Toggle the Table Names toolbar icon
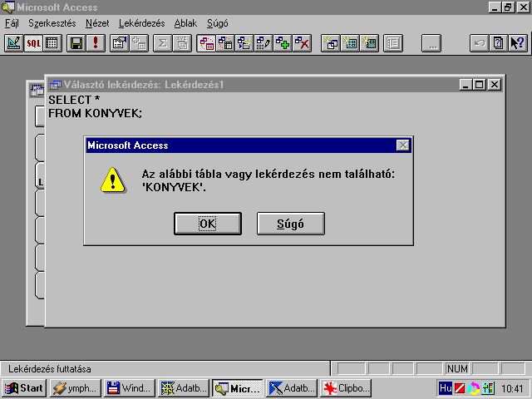The width and height of the screenshot is (532, 399). coord(182,43)
